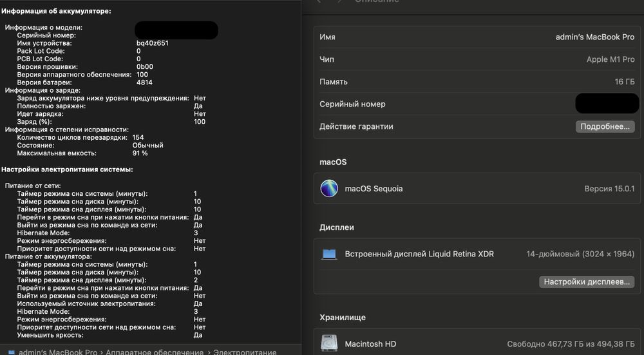644x355 pixels.
Task: Click cycle count value 154
Action: 138,137
